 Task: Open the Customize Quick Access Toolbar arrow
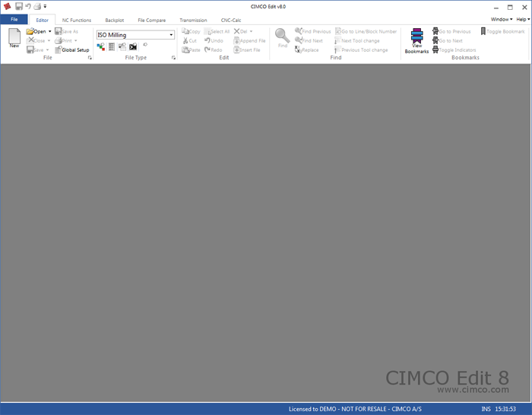click(x=45, y=6)
